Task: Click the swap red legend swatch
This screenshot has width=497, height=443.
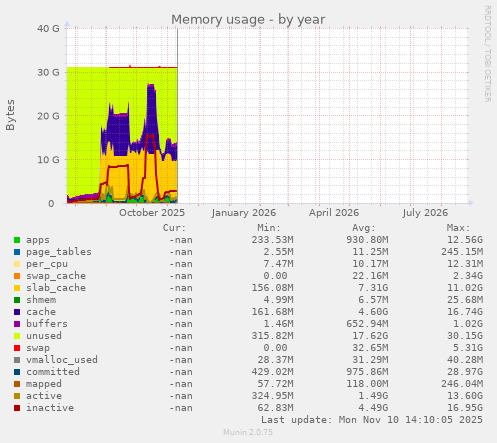Action: tap(17, 348)
